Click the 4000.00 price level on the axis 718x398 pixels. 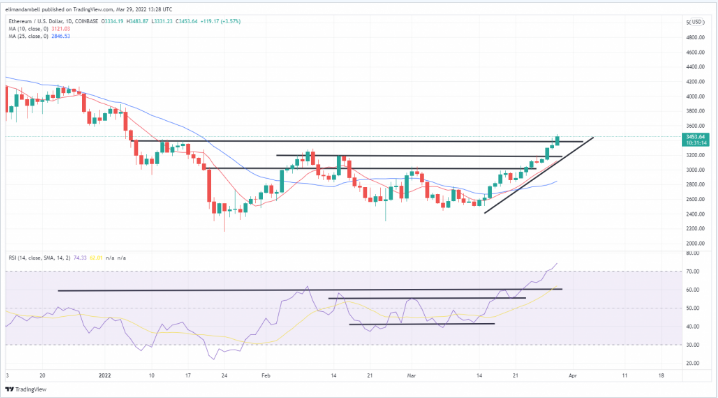(696, 97)
